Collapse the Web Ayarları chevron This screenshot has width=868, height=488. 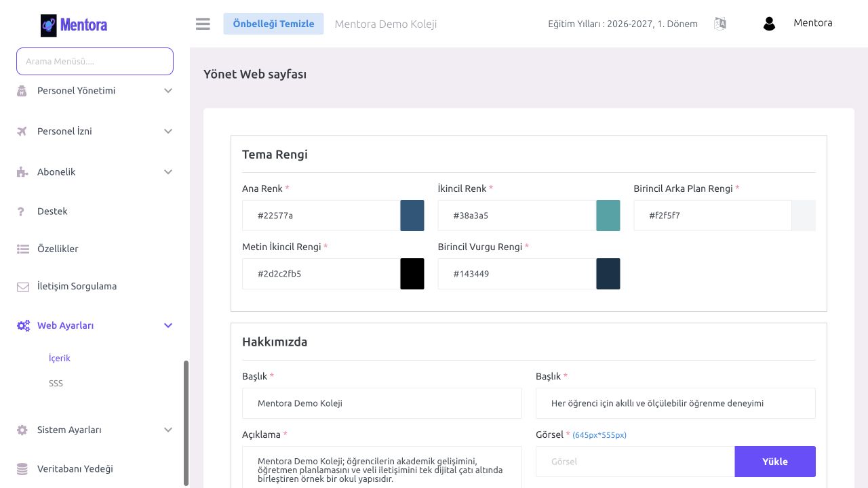click(x=168, y=326)
